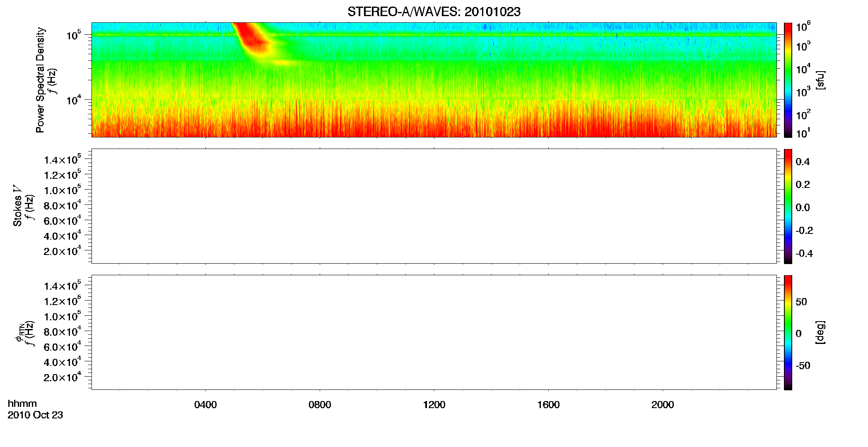Click the 0800 time tick label
868x447 pixels.
click(320, 405)
